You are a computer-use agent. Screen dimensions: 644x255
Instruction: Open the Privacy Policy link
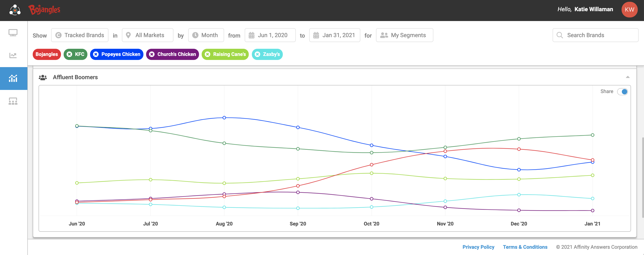pos(478,247)
